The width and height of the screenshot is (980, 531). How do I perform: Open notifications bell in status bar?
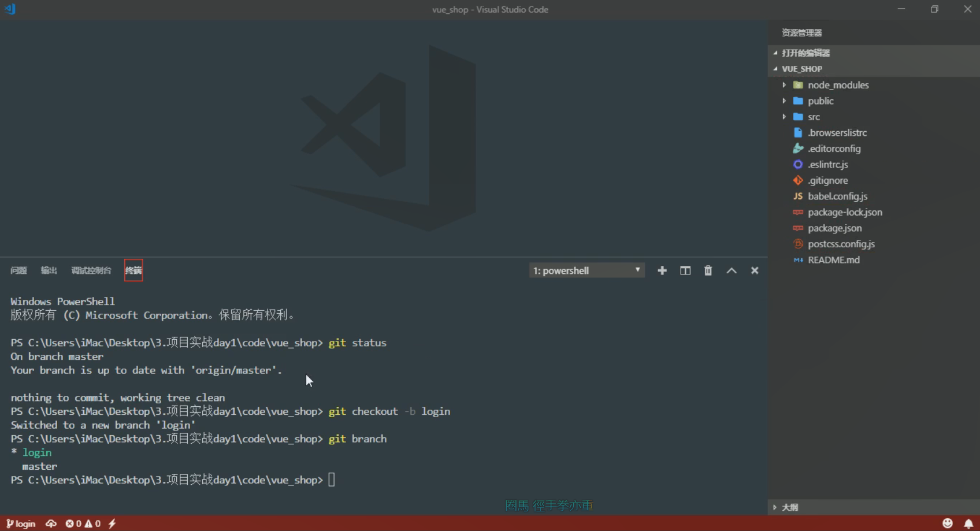(968, 523)
